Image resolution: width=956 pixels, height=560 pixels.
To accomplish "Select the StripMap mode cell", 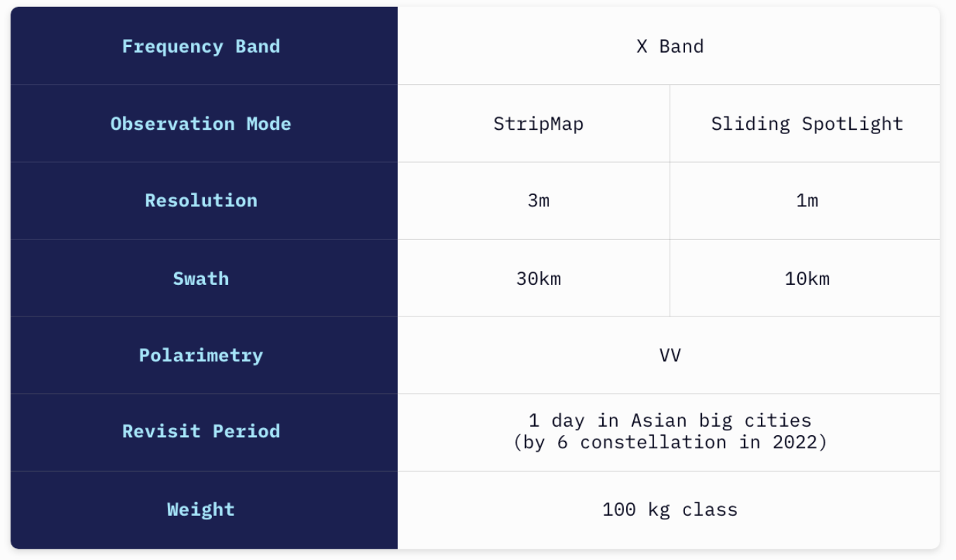I will coord(534,124).
